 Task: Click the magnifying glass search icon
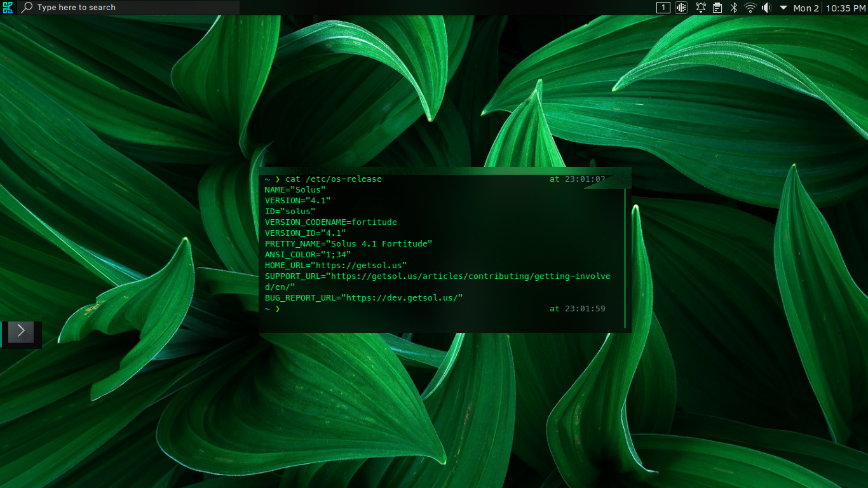(27, 8)
